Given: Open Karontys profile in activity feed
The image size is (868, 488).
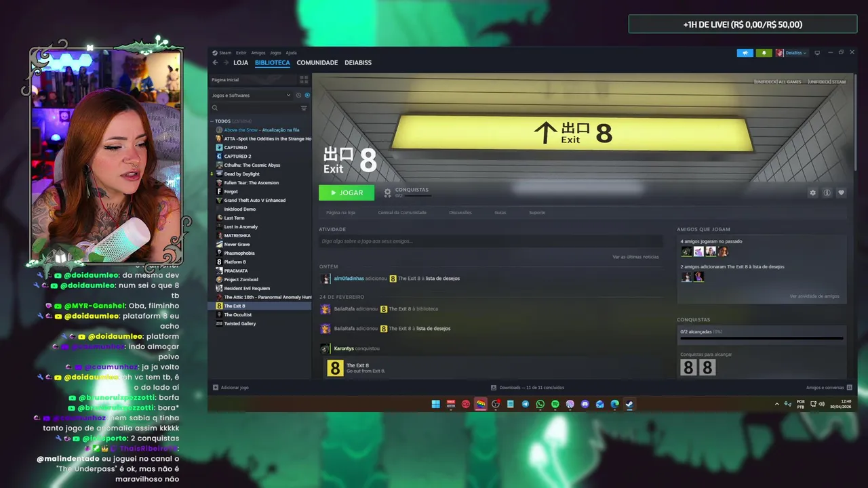Looking at the screenshot, I should [344, 348].
